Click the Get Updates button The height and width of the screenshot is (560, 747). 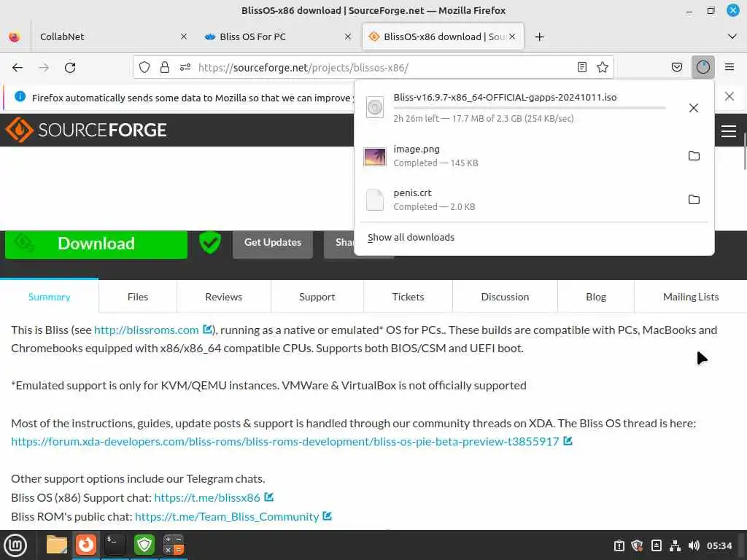pos(273,243)
